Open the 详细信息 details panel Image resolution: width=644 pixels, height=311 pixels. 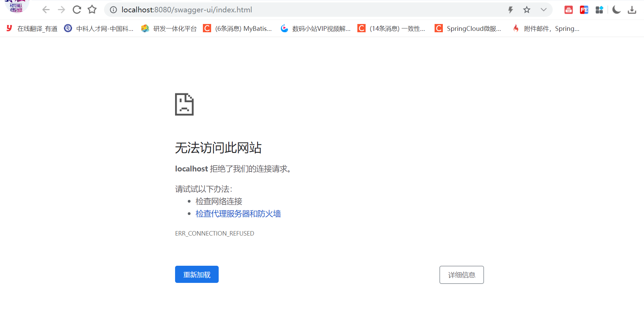click(461, 275)
